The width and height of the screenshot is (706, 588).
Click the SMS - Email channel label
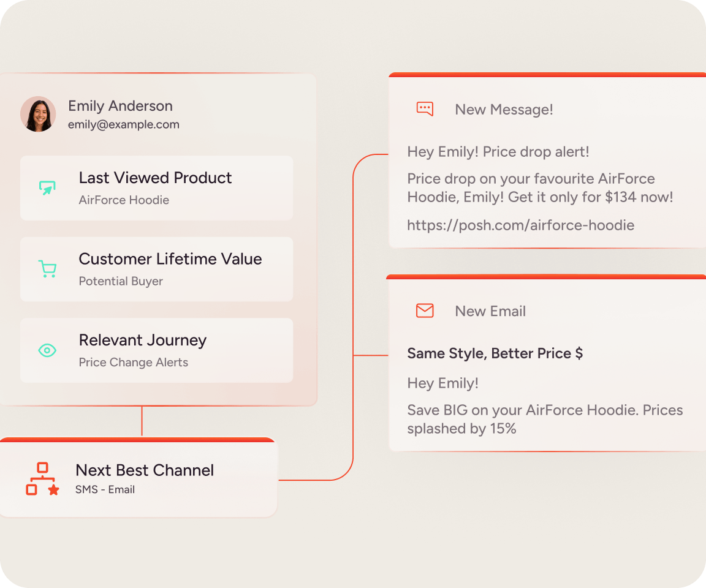click(105, 489)
